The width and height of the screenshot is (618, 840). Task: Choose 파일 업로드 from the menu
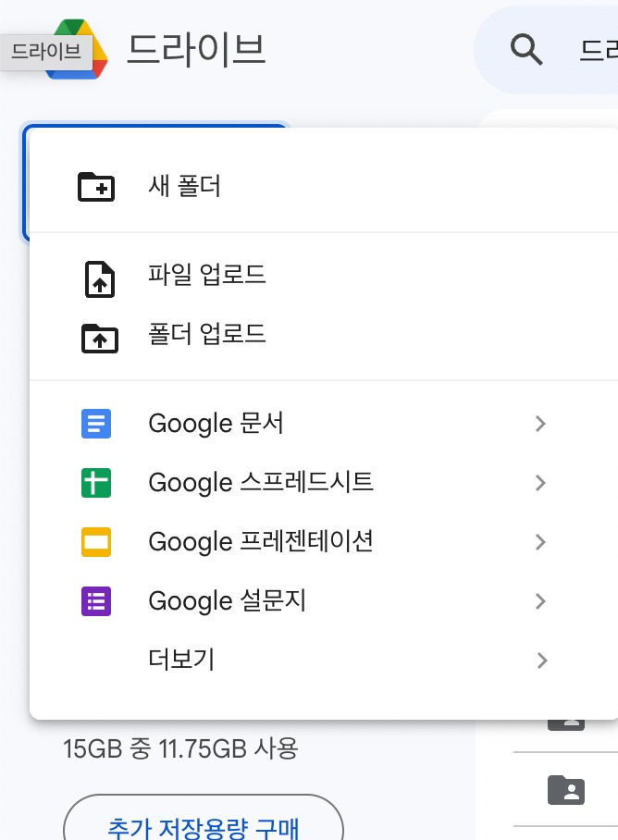coord(207,275)
